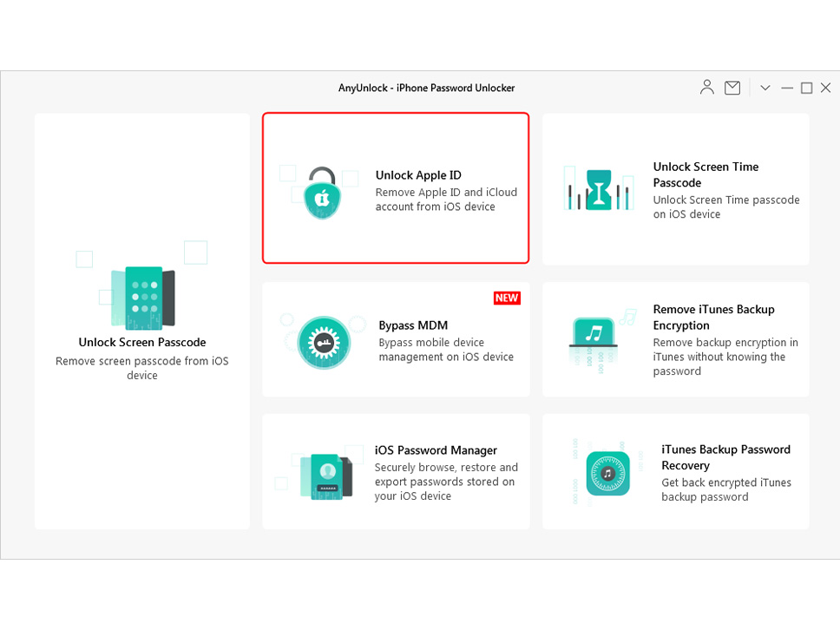Click the iOS Password Manager contact card icon

(x=325, y=476)
